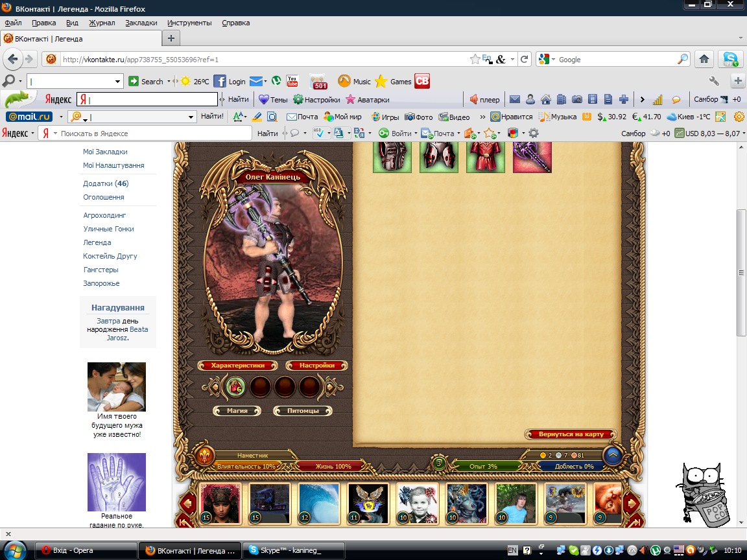Expand the Google search engine selector
This screenshot has width=747, height=560.
pos(553,59)
